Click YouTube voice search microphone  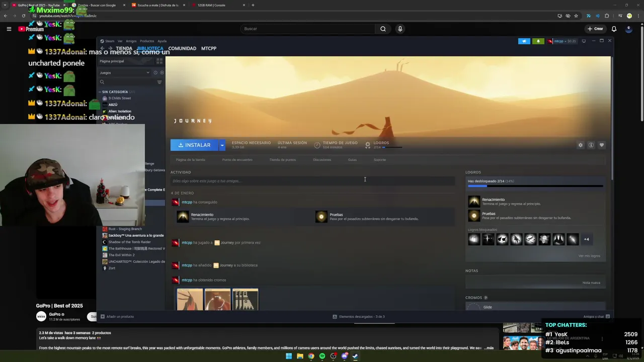click(400, 29)
